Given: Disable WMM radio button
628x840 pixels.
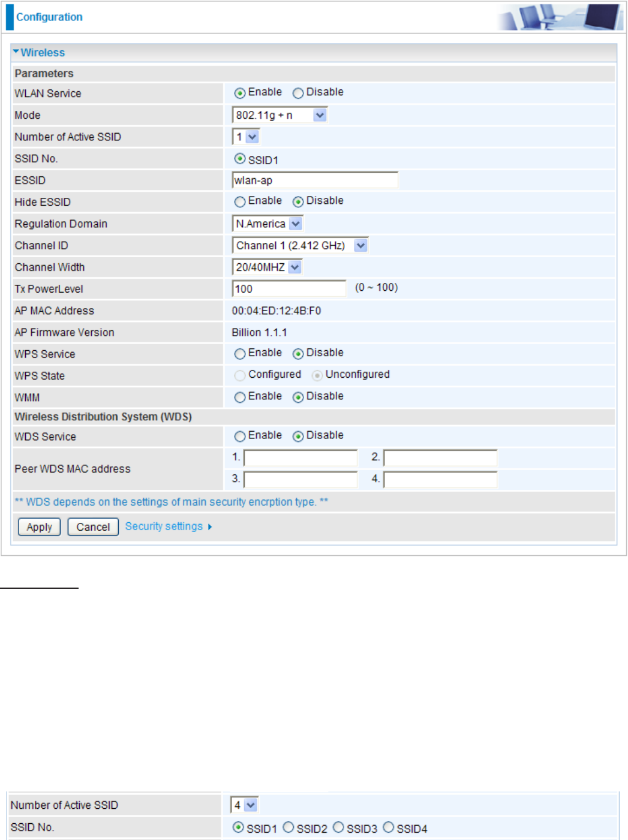Looking at the screenshot, I should pyautogui.click(x=298, y=397).
